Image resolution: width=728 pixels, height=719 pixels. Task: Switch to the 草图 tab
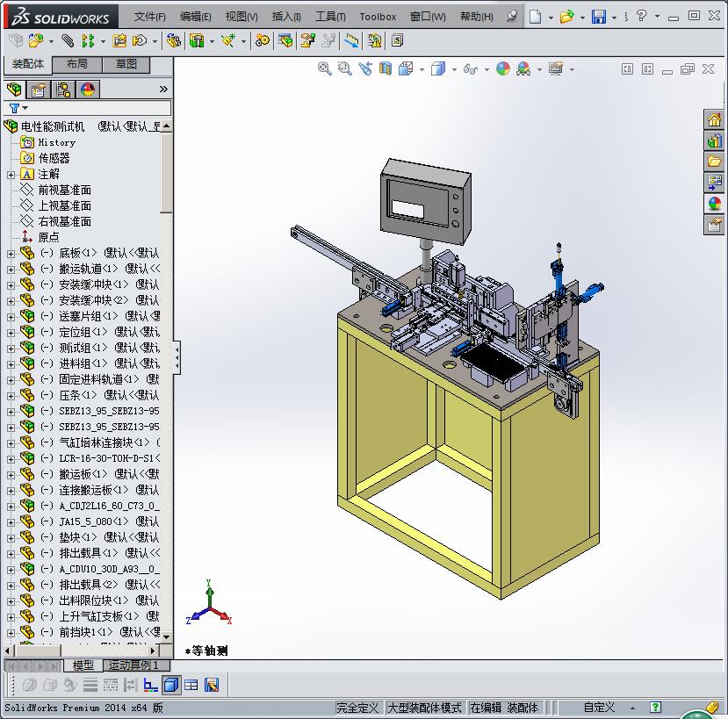point(126,64)
